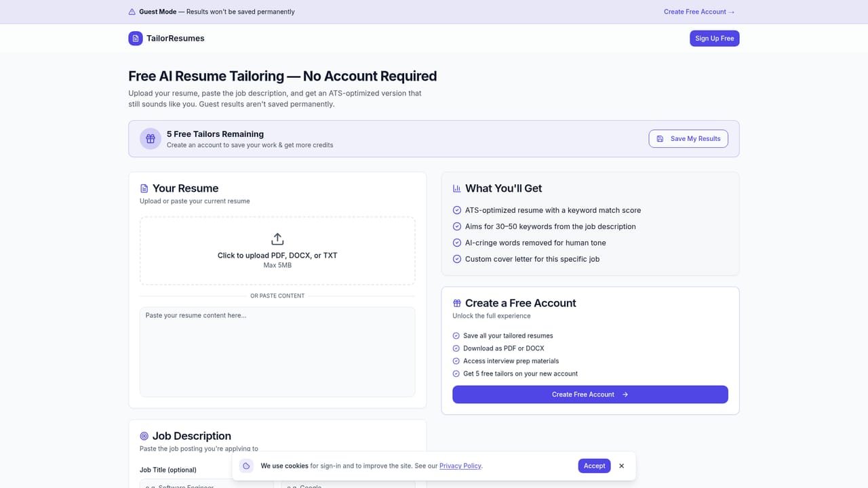Image resolution: width=868 pixels, height=488 pixels.
Task: Click the check icon beside Get 5 free tailors
Action: [456, 373]
